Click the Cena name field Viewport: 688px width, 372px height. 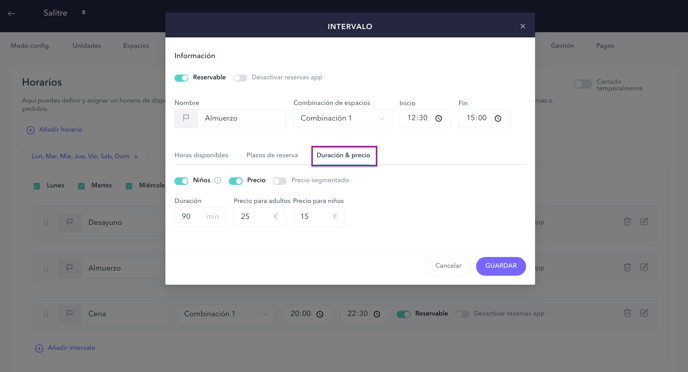coord(125,314)
